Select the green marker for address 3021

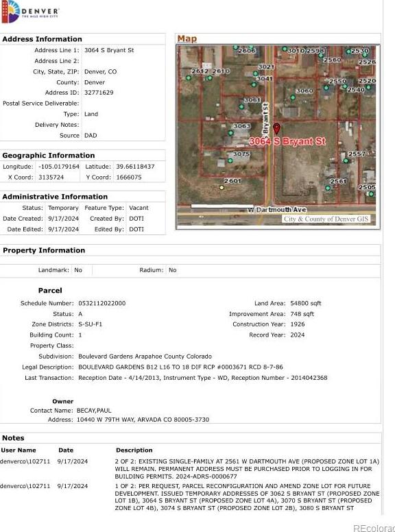[256, 73]
